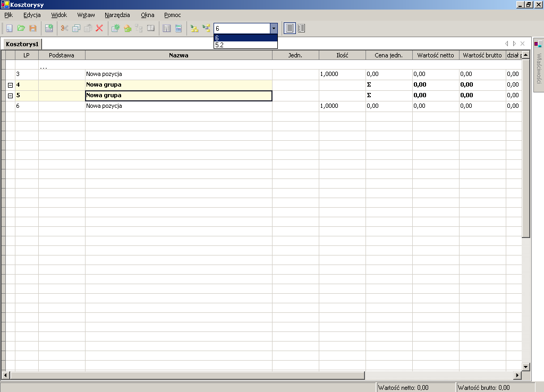Click the paste clipboard icon

88,29
